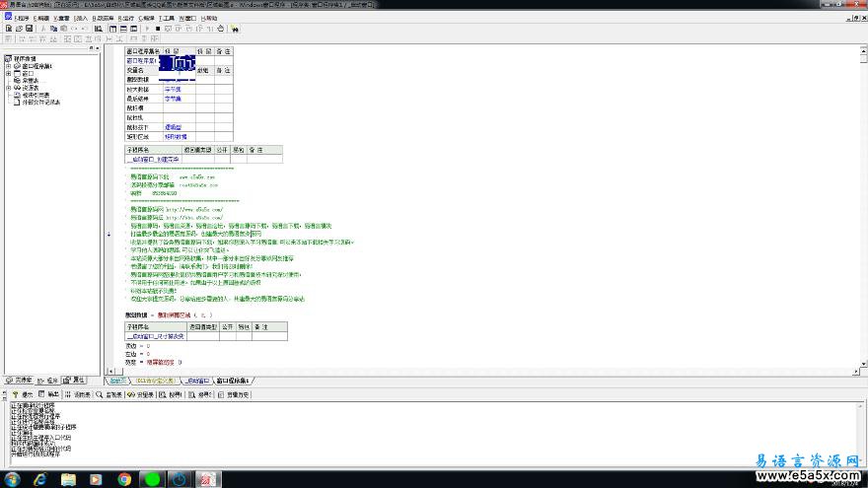Expand the 资源表 tree node
This screenshot has width=868, height=488.
click(8, 87)
